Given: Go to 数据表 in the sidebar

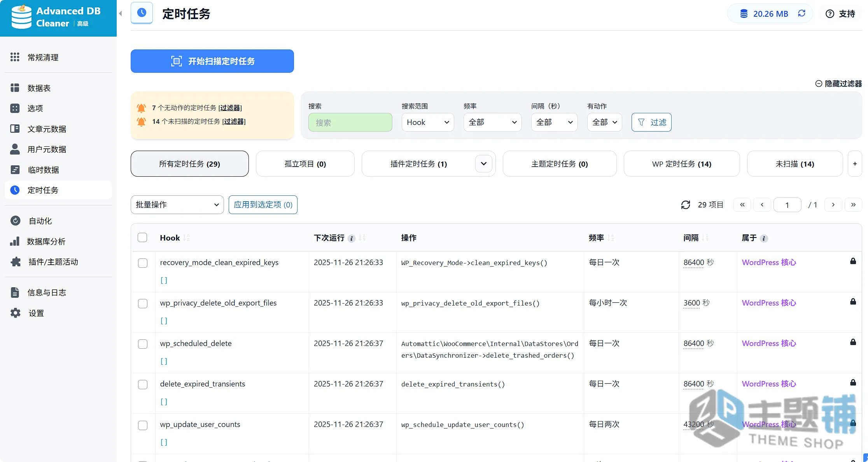Looking at the screenshot, I should [x=58, y=88].
